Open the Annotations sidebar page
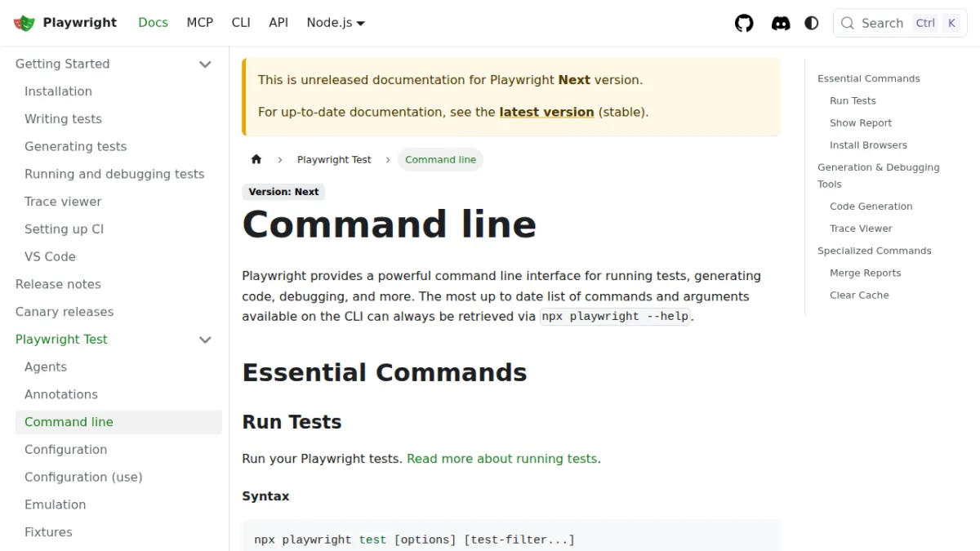 coord(61,394)
